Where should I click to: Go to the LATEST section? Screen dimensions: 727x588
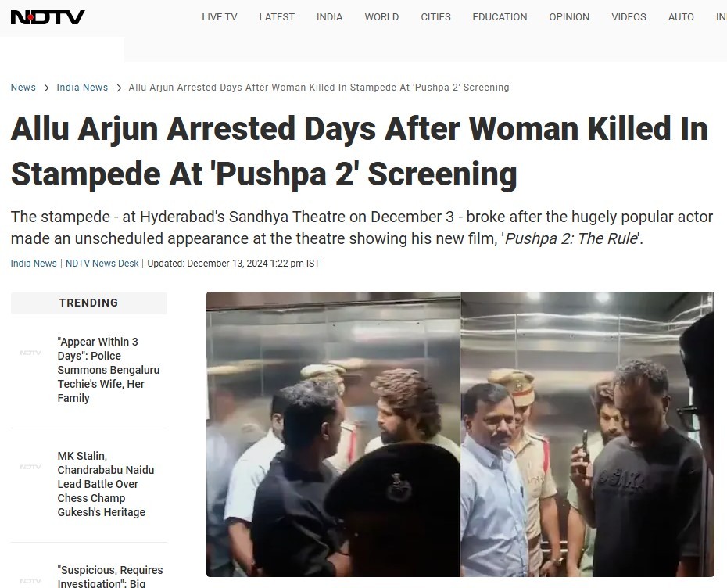pyautogui.click(x=277, y=17)
